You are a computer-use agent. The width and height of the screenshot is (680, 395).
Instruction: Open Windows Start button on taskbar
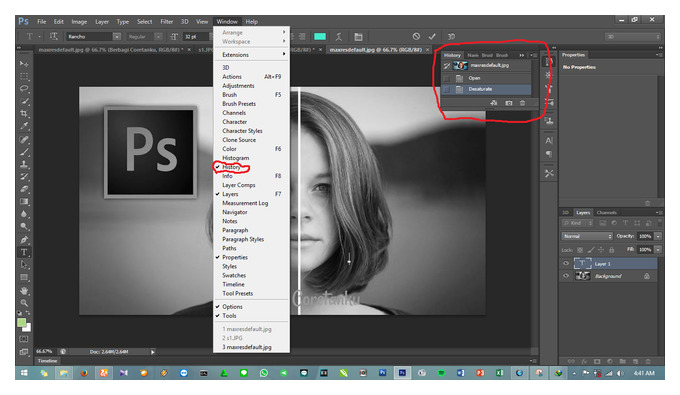[24, 373]
